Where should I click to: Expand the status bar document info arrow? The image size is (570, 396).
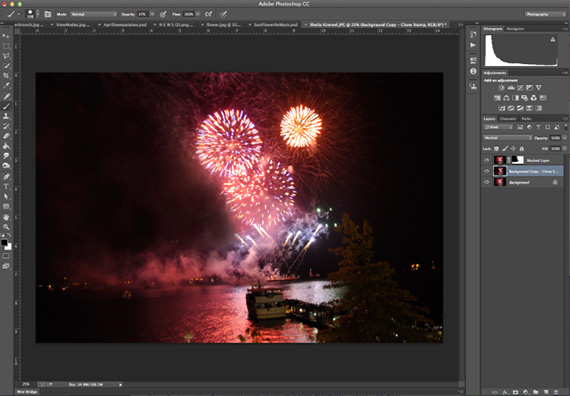tap(120, 384)
